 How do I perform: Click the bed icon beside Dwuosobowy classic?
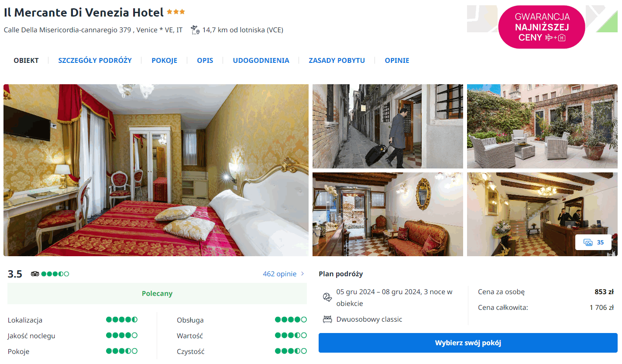click(x=327, y=319)
